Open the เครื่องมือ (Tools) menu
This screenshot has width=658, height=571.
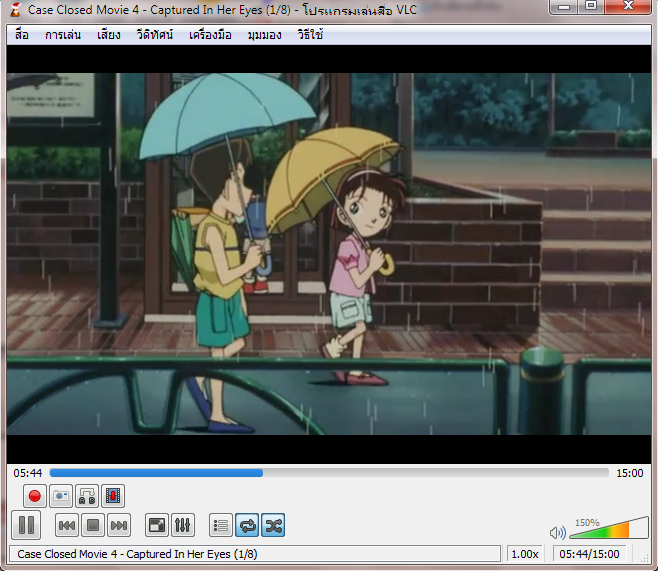coord(210,35)
